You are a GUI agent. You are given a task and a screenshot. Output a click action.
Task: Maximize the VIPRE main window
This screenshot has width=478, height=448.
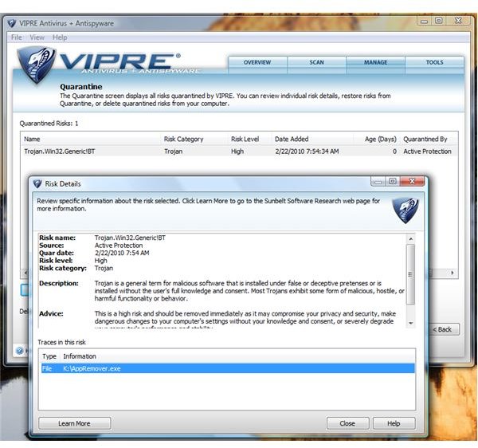(439, 21)
